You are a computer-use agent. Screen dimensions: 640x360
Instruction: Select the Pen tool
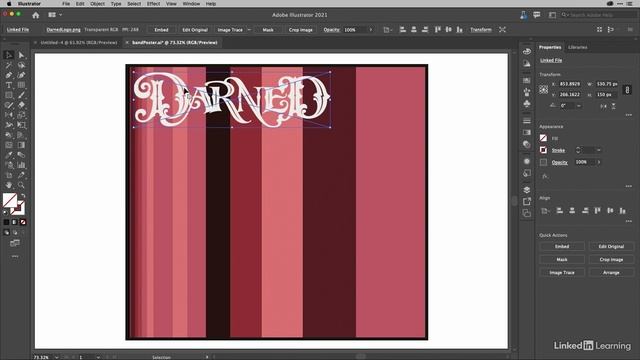(9, 75)
